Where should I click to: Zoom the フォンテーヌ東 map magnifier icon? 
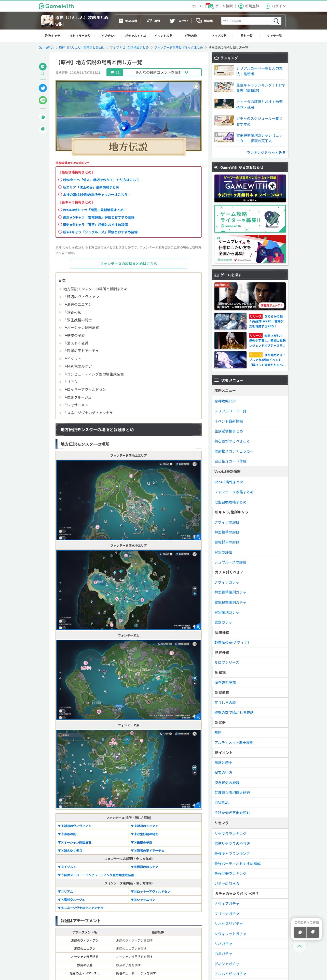(198, 805)
